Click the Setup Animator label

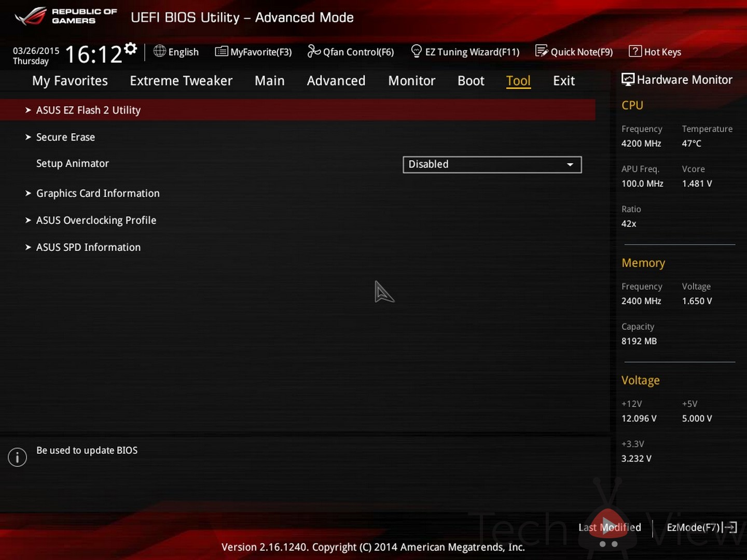coord(73,163)
